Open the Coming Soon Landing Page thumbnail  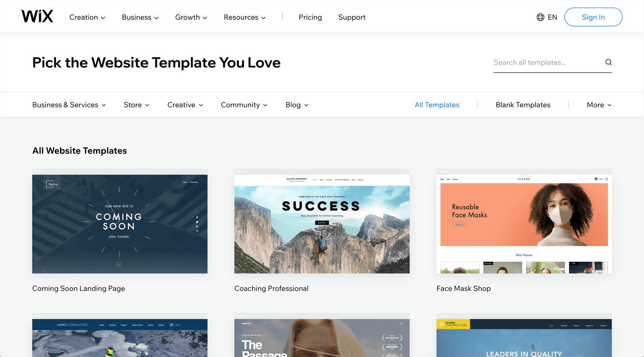[120, 221]
